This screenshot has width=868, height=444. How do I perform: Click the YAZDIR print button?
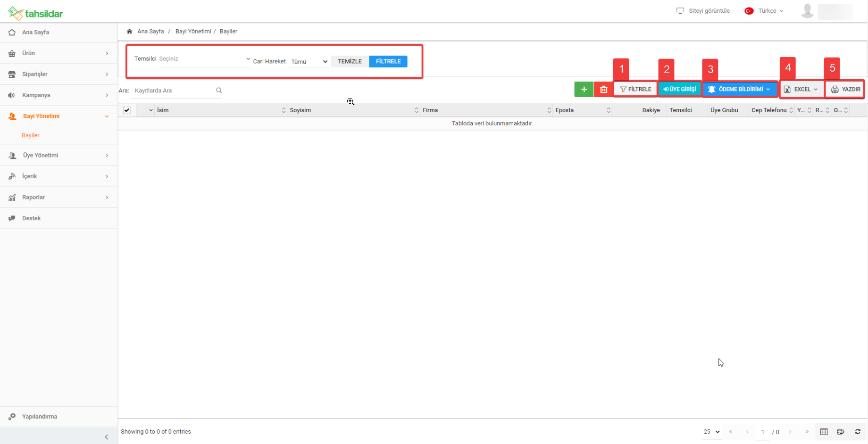click(x=845, y=89)
